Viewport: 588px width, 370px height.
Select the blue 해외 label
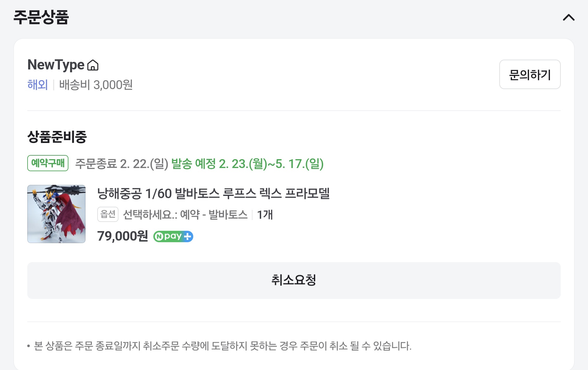(37, 85)
